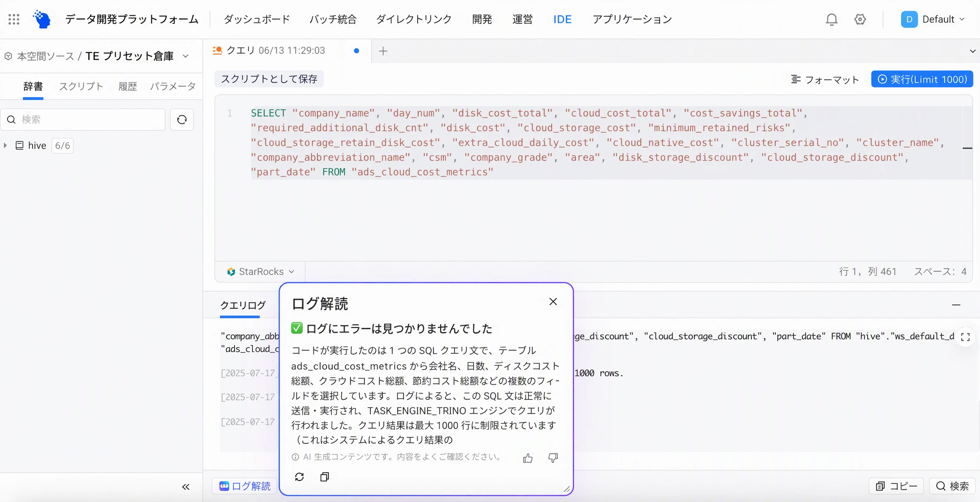The image size is (980, 502).
Task: Click the フォーマット button
Action: [x=825, y=79]
